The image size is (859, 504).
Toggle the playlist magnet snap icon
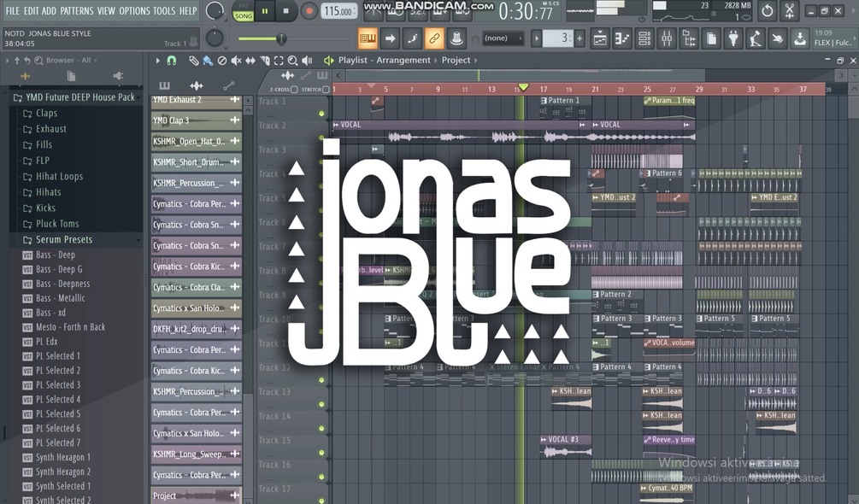coord(172,60)
